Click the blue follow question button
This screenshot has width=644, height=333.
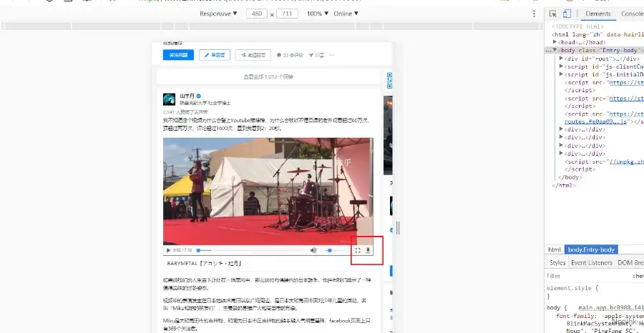click(x=178, y=55)
